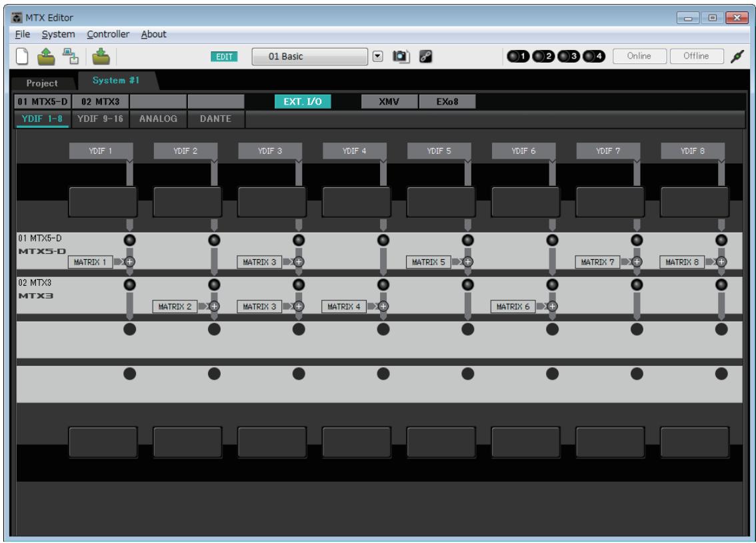Viewport: 756px width, 543px height.
Task: Click MATRIX 6 plus node in MTX3 row
Action: pyautogui.click(x=553, y=306)
